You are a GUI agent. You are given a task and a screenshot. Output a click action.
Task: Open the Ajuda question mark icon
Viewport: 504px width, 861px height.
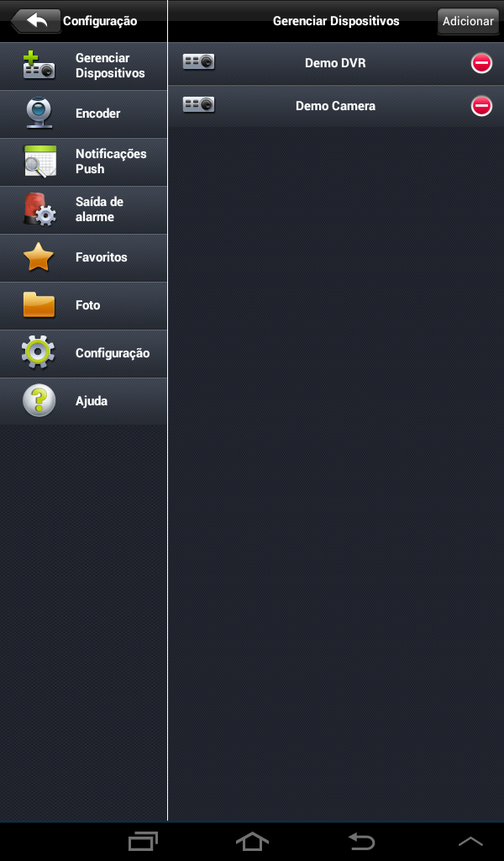[x=39, y=400]
